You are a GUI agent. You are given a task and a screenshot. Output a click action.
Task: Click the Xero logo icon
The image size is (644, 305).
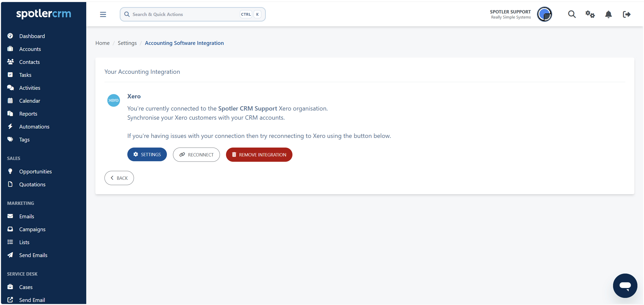(114, 100)
